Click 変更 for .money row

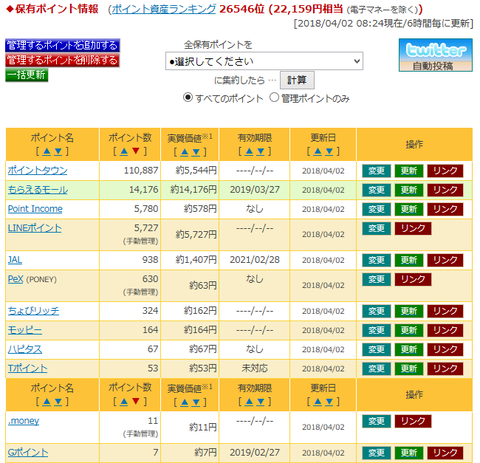click(x=376, y=421)
